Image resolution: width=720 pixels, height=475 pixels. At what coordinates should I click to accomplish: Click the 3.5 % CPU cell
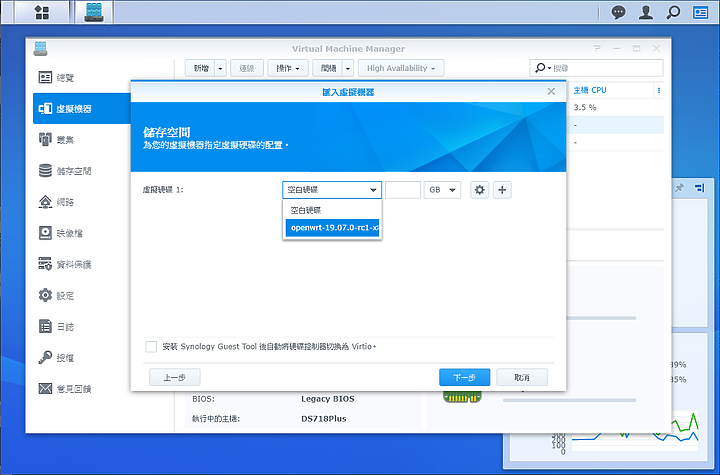click(x=585, y=107)
